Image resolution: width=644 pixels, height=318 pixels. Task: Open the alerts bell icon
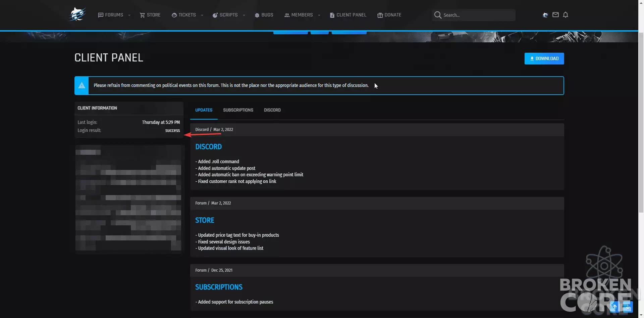pos(566,15)
